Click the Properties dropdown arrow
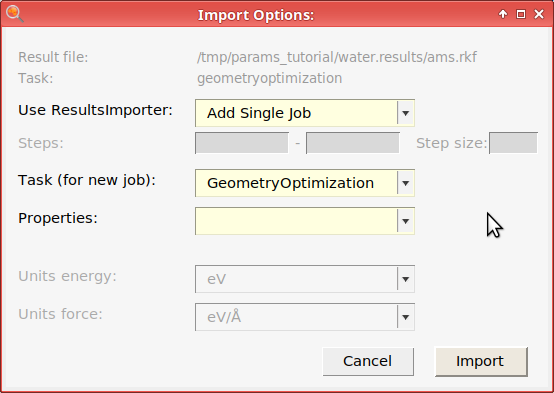The image size is (554, 393). 406,221
